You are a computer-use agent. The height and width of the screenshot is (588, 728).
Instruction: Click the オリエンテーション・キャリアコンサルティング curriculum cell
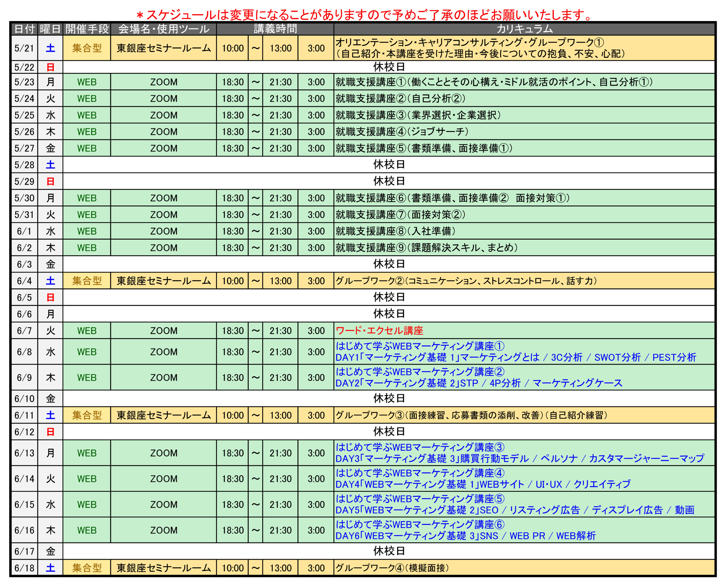(x=524, y=48)
